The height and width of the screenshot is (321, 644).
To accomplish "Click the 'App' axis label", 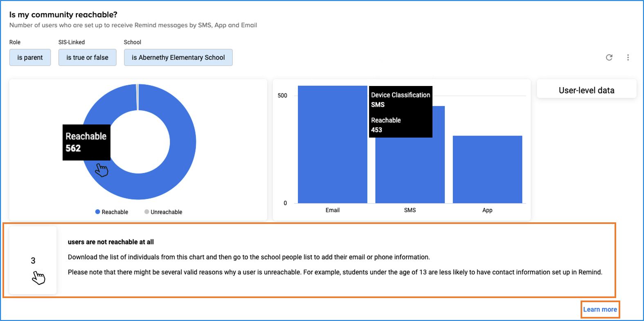I will pyautogui.click(x=487, y=210).
